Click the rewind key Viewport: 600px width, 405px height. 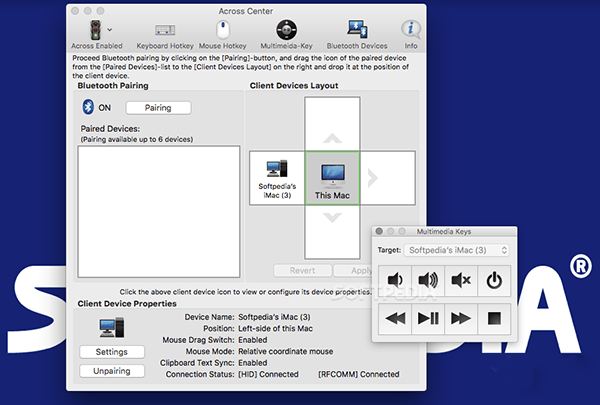click(x=395, y=318)
